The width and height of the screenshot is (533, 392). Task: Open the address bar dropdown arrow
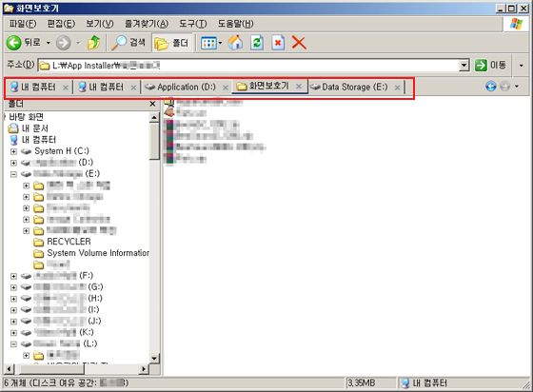click(464, 65)
